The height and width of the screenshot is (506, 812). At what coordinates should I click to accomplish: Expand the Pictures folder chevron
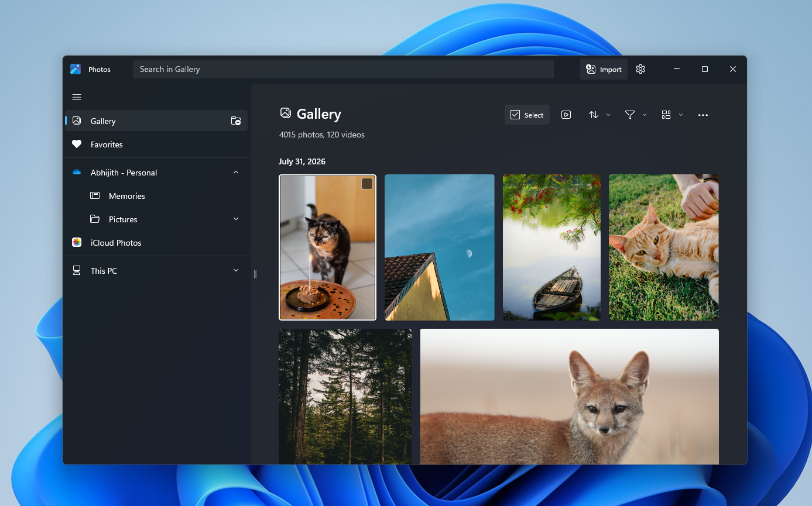click(x=236, y=219)
